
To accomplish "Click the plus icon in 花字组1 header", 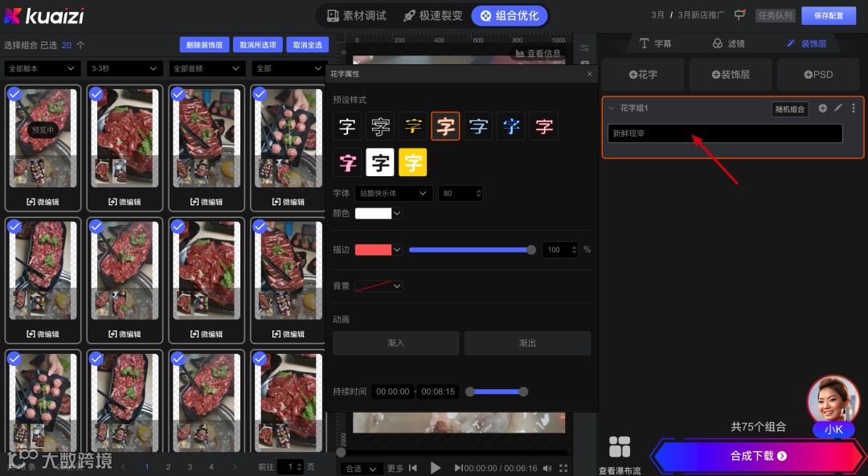I will (x=821, y=108).
